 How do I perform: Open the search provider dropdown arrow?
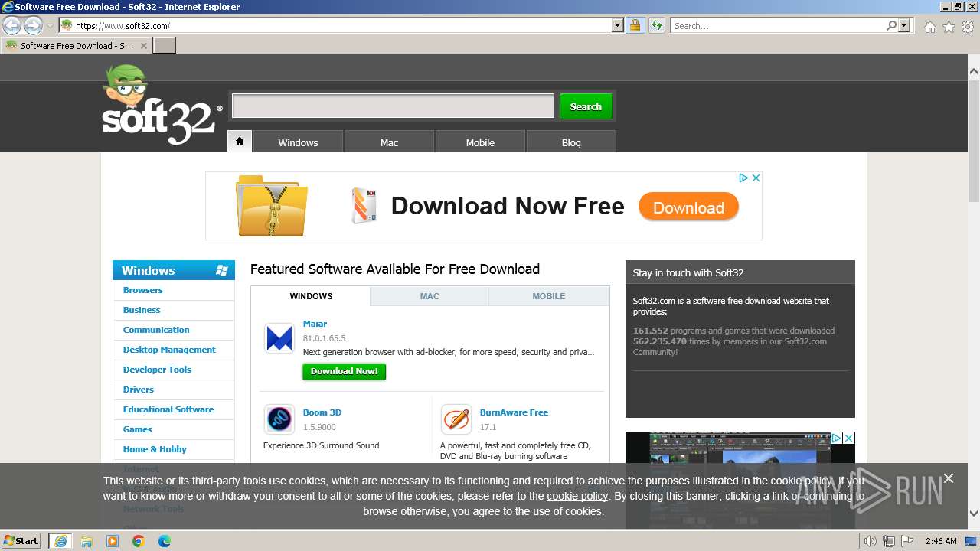click(905, 25)
